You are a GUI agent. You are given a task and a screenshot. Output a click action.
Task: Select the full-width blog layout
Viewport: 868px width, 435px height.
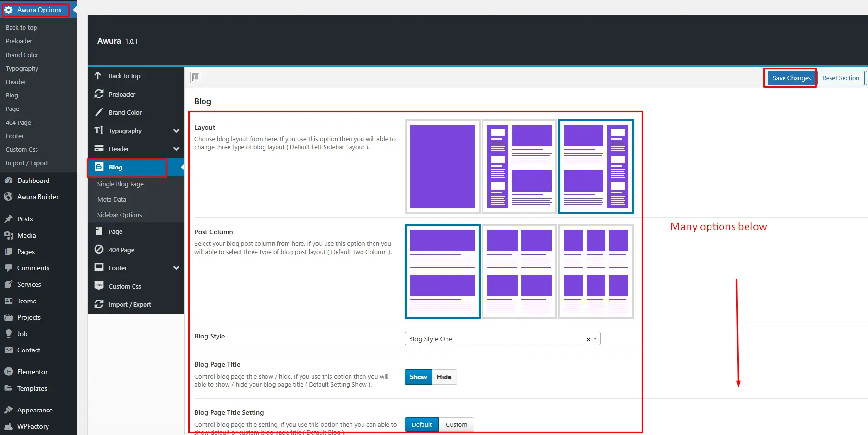[443, 167]
